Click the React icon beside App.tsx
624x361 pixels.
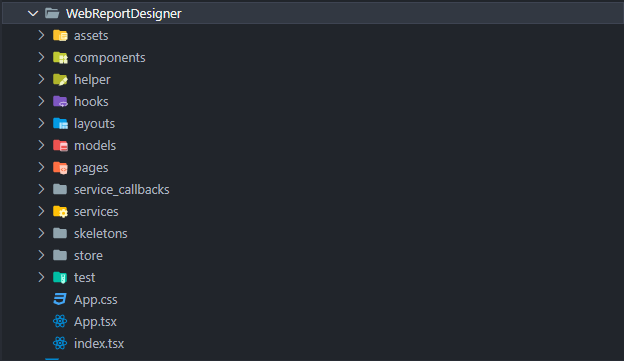click(x=60, y=321)
